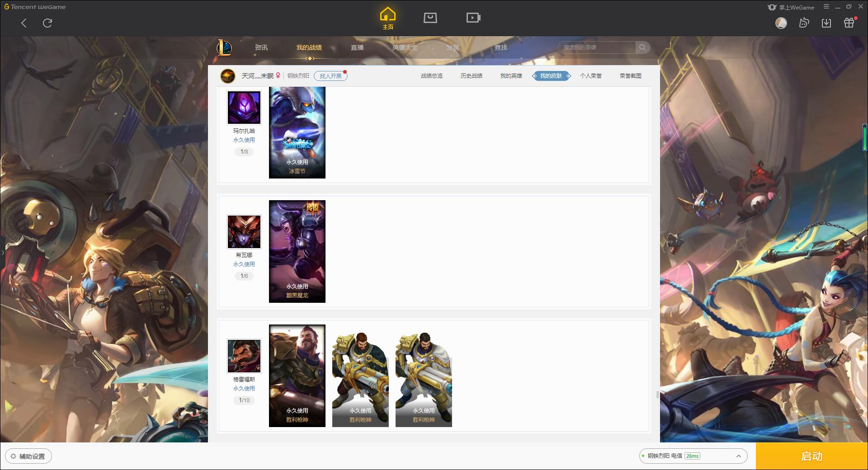
Task: Open the 主页 home icon
Action: pyautogui.click(x=388, y=18)
